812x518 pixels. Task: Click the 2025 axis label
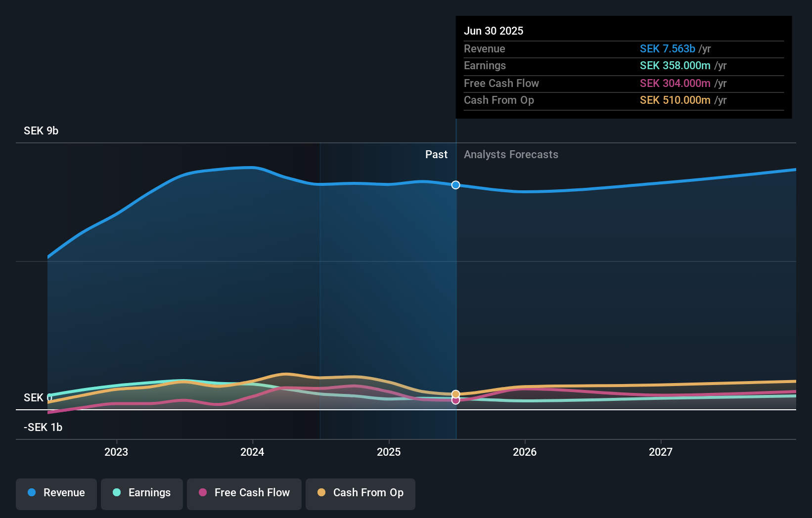pyautogui.click(x=389, y=451)
